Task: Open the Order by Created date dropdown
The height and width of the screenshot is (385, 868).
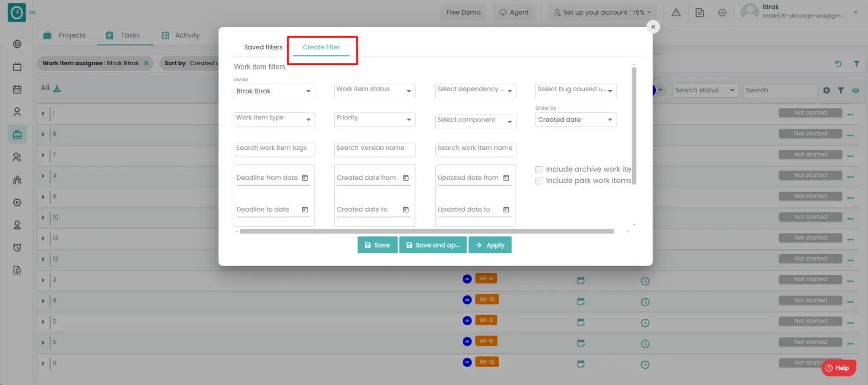Action: (575, 120)
